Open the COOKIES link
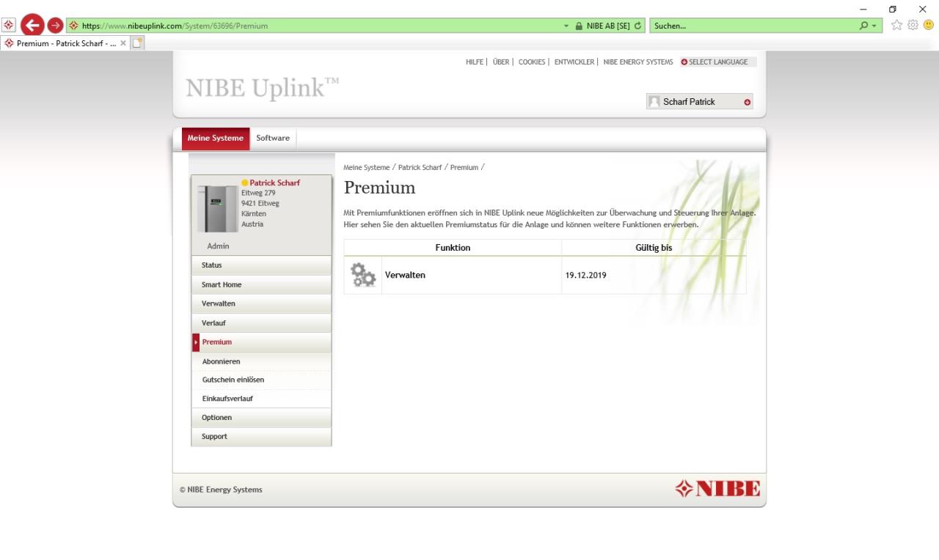The height and width of the screenshot is (560, 939). pos(532,62)
